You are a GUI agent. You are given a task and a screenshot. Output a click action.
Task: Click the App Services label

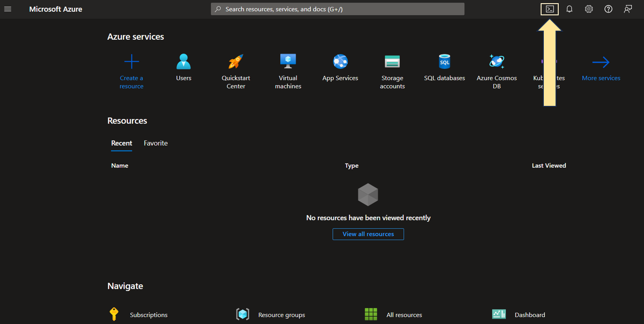tap(340, 78)
